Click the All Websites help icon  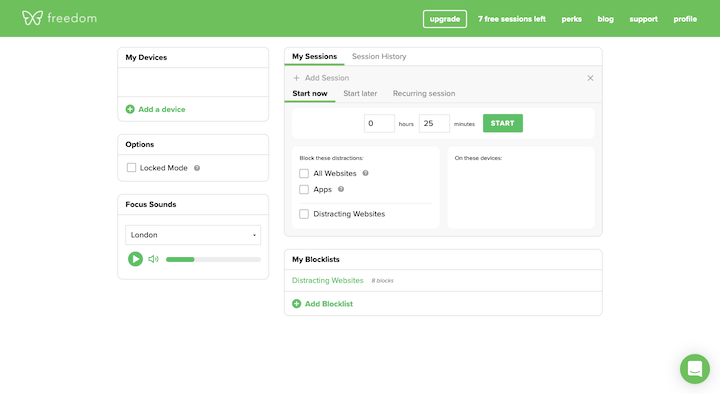pos(366,173)
